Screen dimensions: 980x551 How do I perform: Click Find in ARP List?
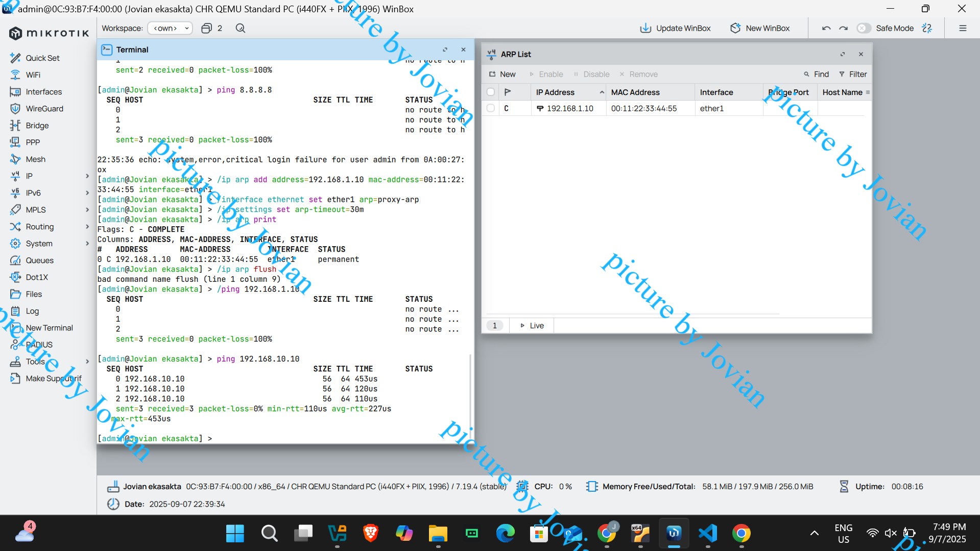pyautogui.click(x=816, y=74)
